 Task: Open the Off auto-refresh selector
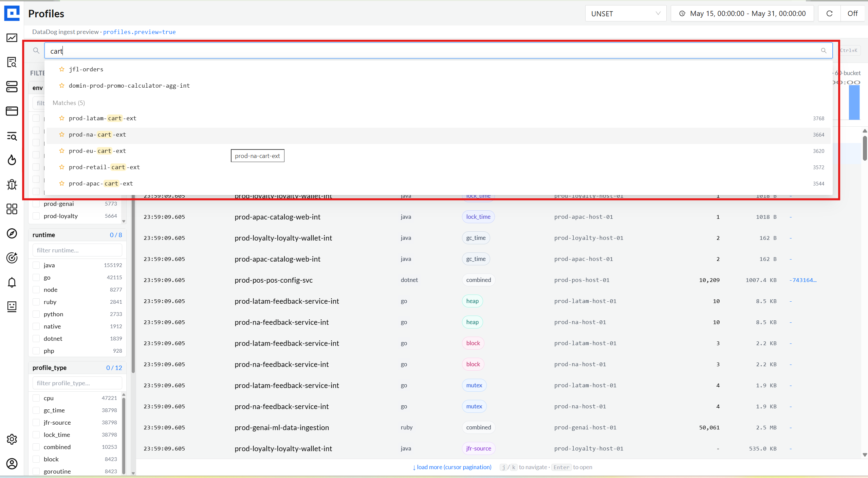pos(852,14)
